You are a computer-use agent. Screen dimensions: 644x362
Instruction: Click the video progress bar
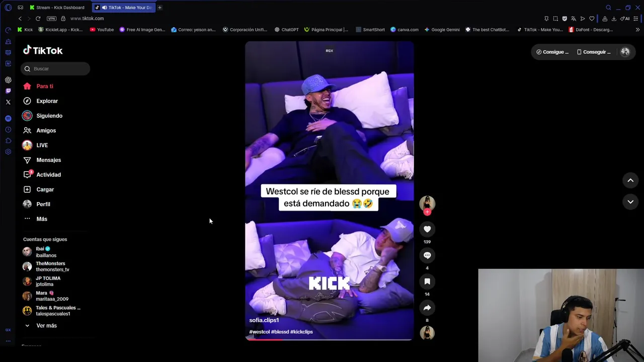329,339
